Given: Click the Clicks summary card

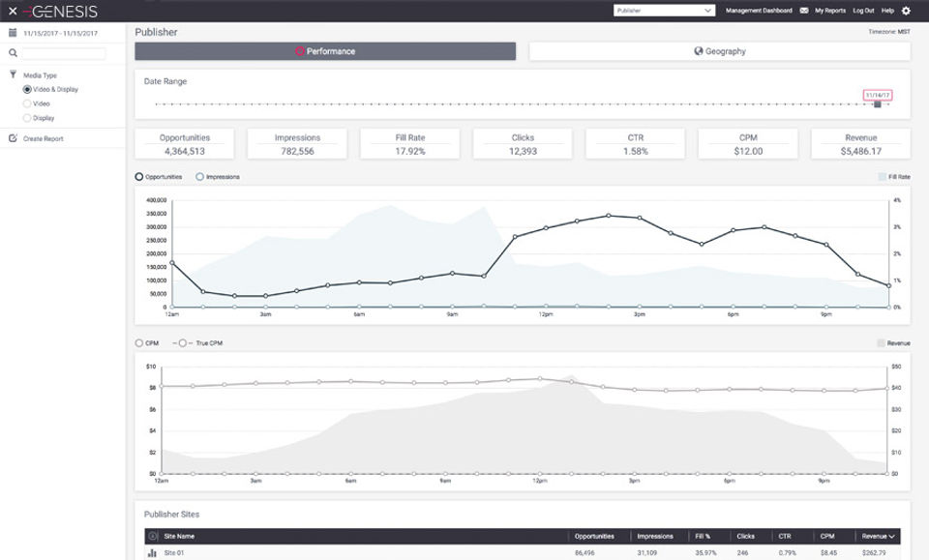Looking at the screenshot, I should pos(523,144).
